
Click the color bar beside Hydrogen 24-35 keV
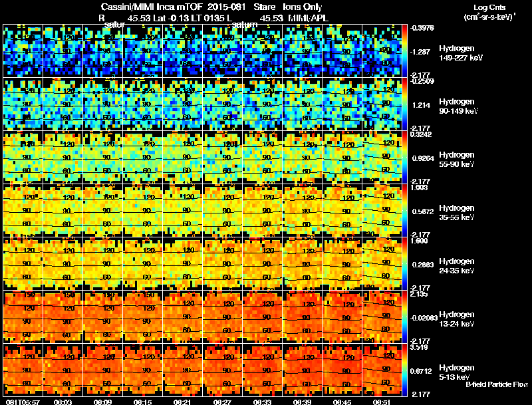click(x=405, y=264)
